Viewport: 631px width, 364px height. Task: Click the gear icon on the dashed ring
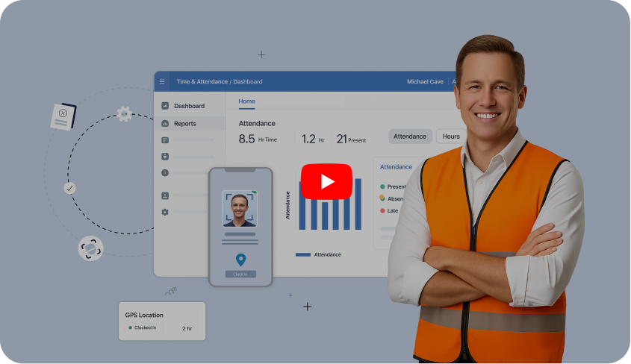pyautogui.click(x=125, y=114)
